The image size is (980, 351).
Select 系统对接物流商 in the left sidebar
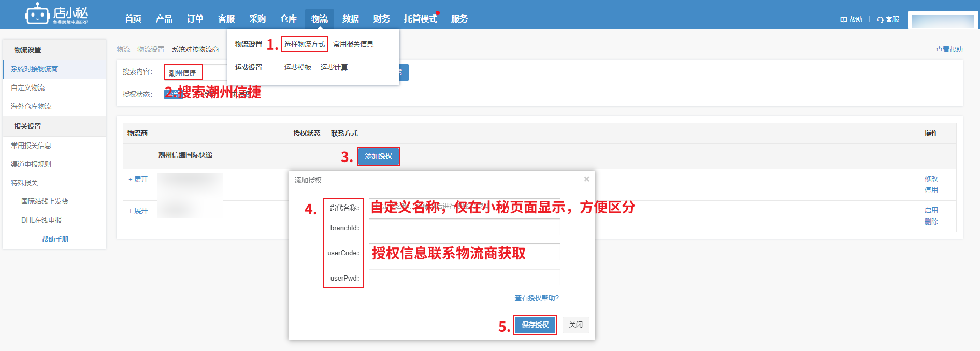coord(54,69)
